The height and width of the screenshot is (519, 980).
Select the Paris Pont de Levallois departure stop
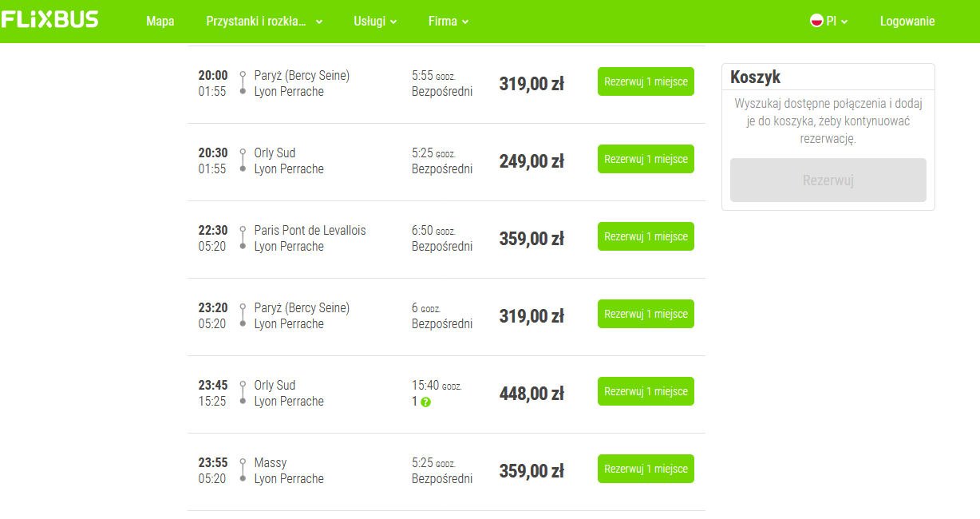pos(310,230)
